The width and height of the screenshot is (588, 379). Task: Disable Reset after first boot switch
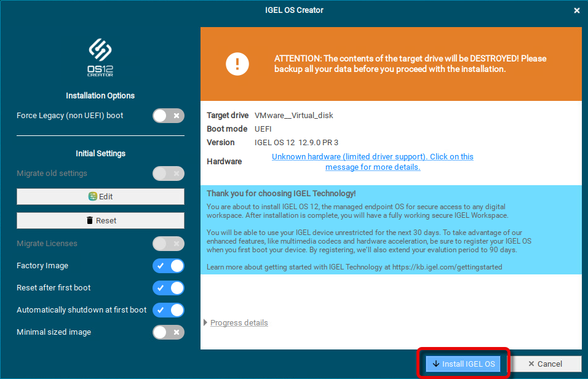click(169, 288)
